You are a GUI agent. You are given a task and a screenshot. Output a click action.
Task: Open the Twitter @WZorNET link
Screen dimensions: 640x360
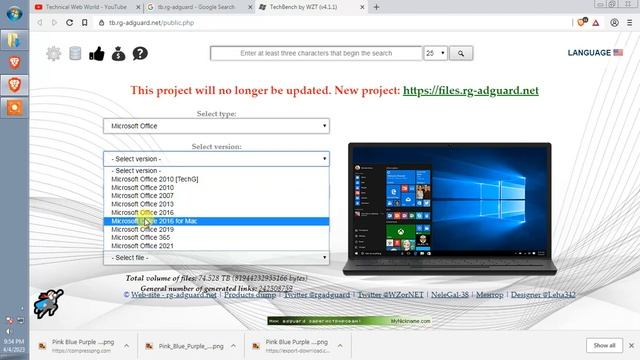point(391,295)
